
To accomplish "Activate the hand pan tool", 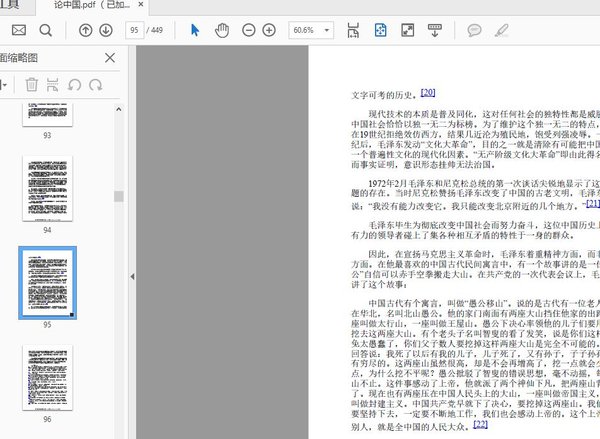I will [222, 30].
